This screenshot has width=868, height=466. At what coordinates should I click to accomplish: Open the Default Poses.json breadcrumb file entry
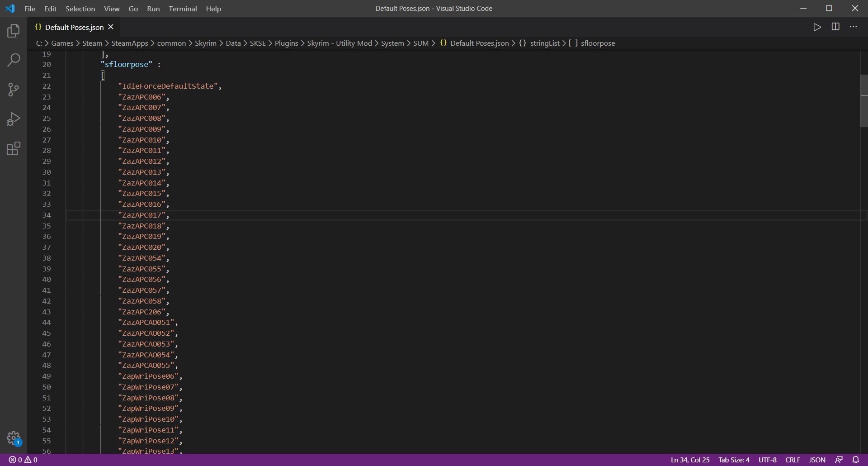click(474, 43)
